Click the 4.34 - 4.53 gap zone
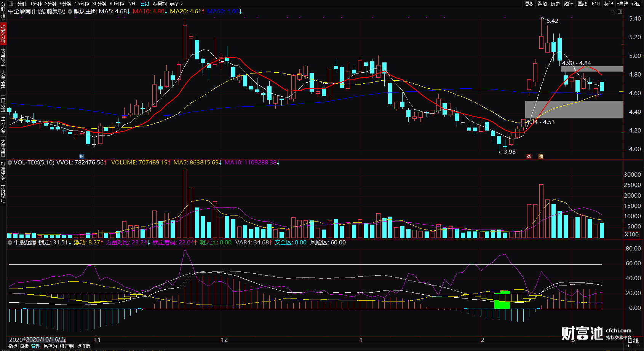Screen dimensions: 644x351 574,110
